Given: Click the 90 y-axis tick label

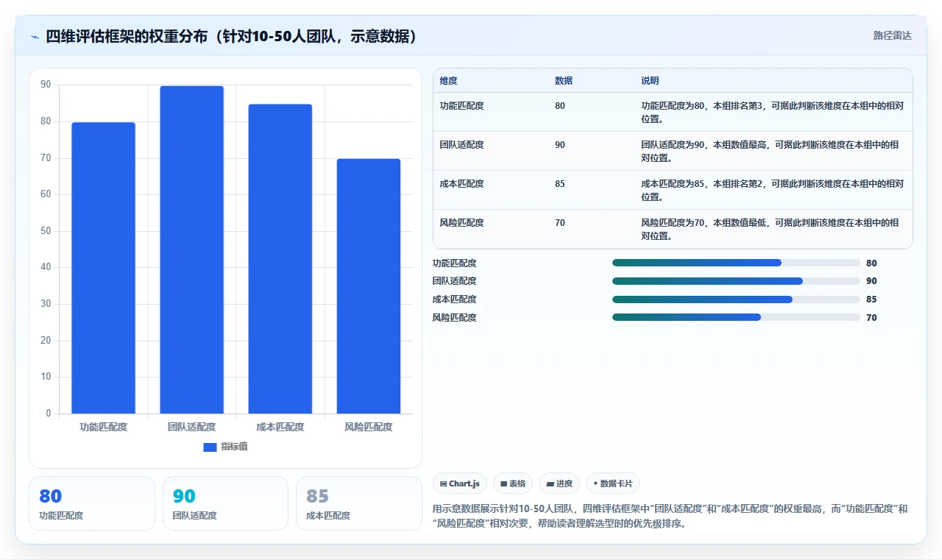Looking at the screenshot, I should 46,85.
